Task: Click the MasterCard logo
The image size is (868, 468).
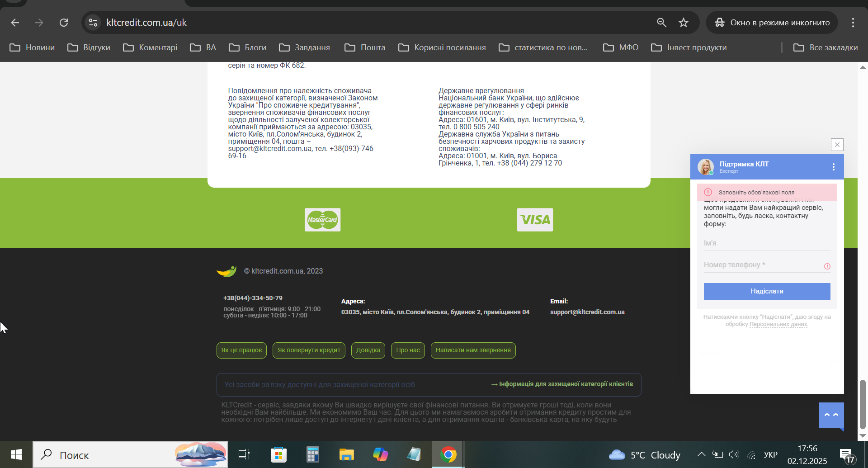Action: [322, 220]
